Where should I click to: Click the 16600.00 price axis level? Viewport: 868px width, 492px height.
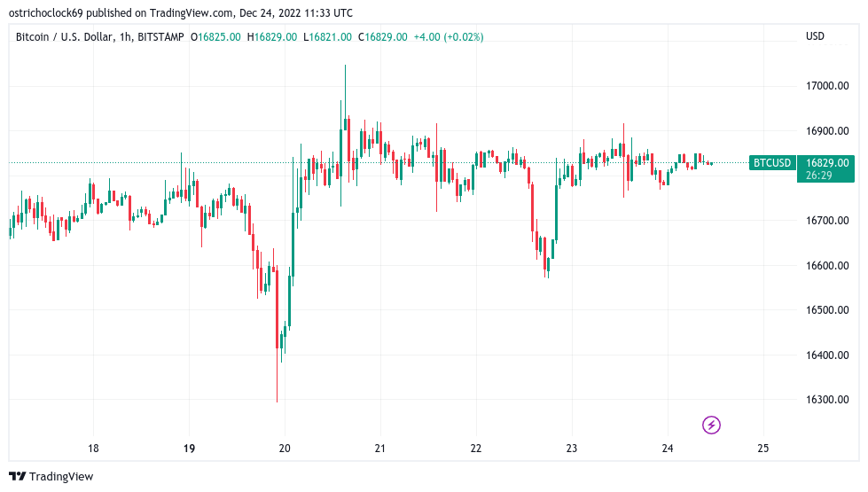point(827,266)
